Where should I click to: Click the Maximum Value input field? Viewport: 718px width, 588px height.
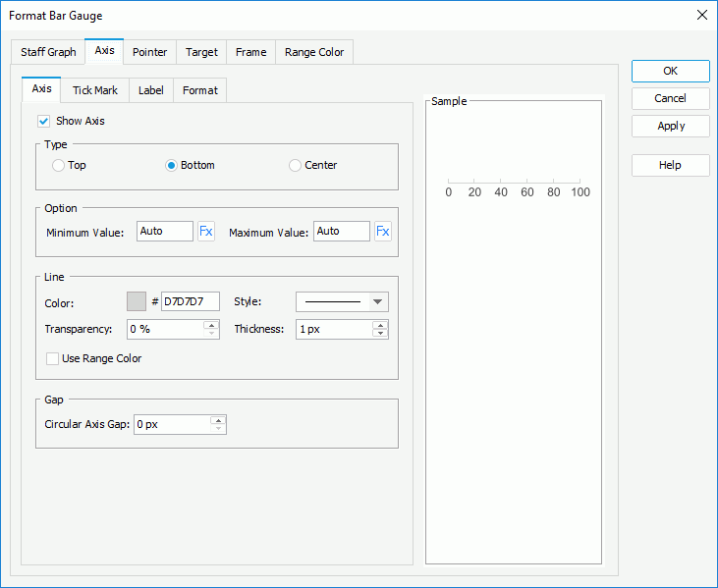click(342, 231)
